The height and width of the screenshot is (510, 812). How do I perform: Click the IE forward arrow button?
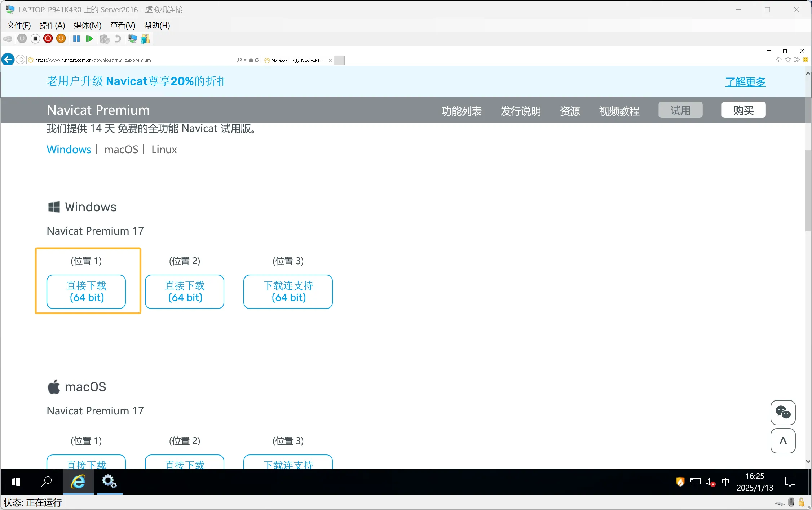[21, 59]
